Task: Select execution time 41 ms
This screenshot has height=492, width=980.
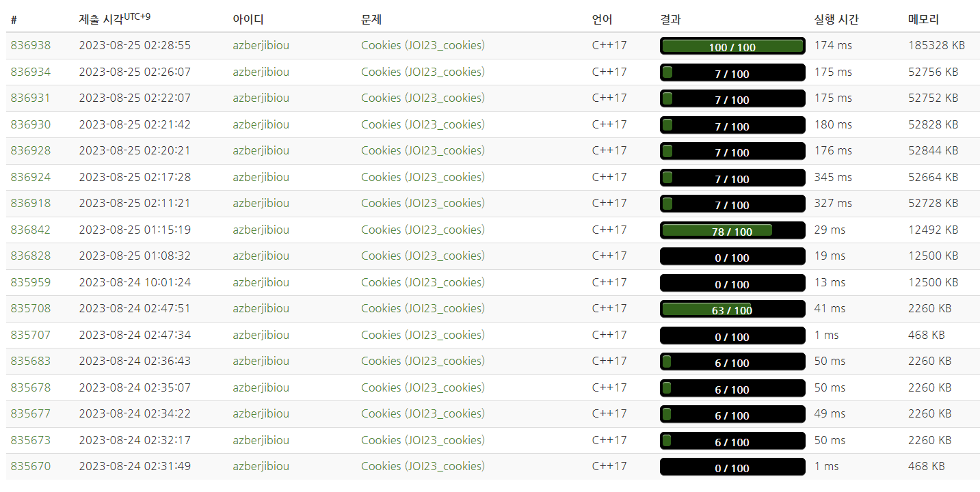Action: [x=830, y=308]
